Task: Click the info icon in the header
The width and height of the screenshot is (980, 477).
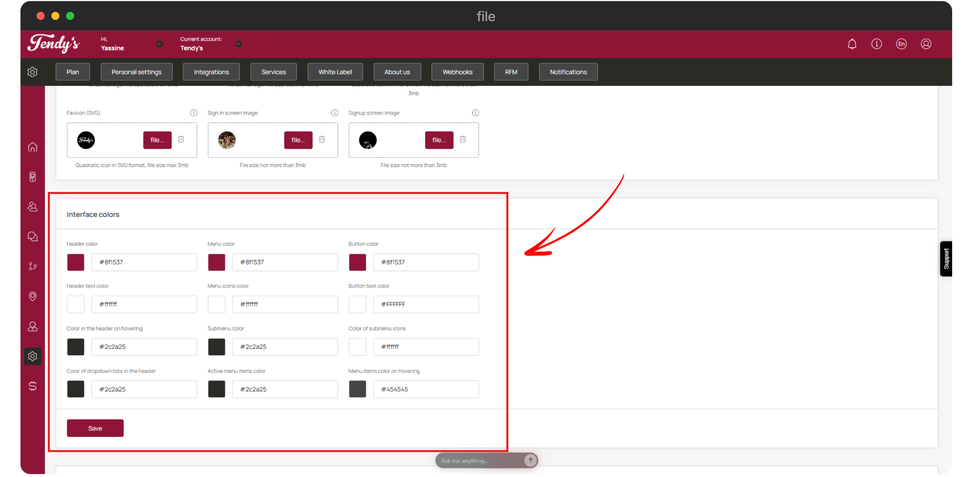Action: pos(877,44)
